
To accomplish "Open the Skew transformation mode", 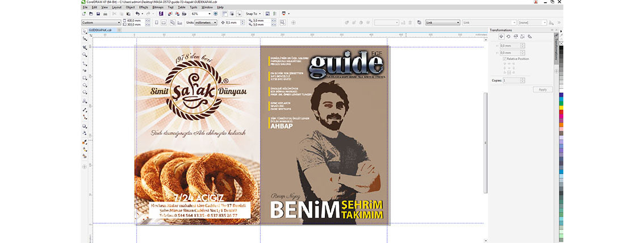I will (x=530, y=36).
